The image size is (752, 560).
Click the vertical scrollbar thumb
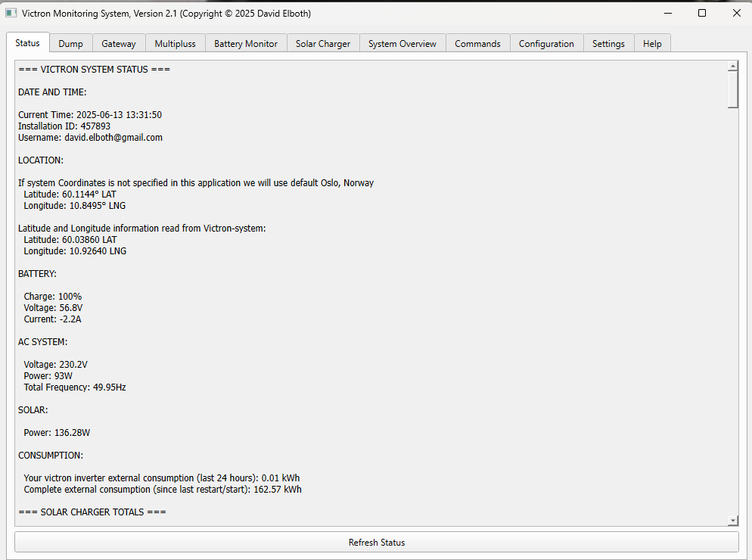click(733, 90)
